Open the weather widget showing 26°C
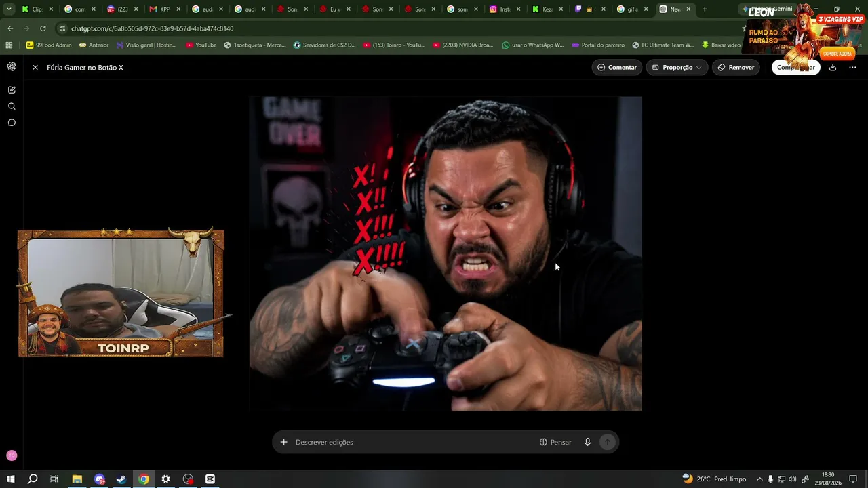 [x=714, y=479]
